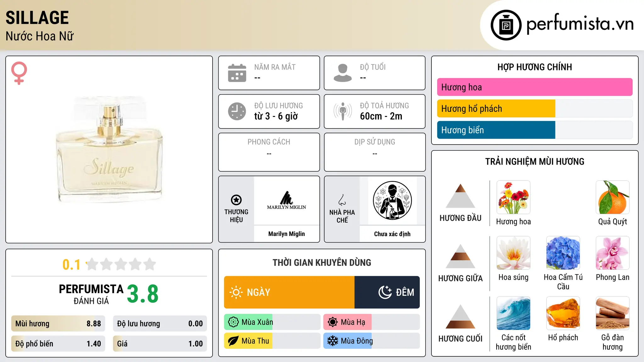
Task: Open the Marilyn Miglin brand name link
Action: tap(286, 234)
